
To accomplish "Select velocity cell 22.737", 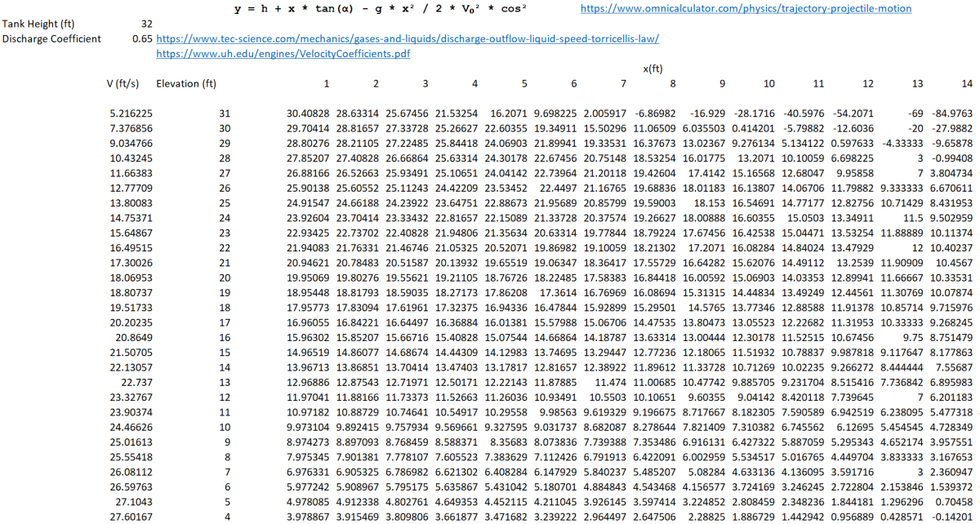I will point(136,381).
